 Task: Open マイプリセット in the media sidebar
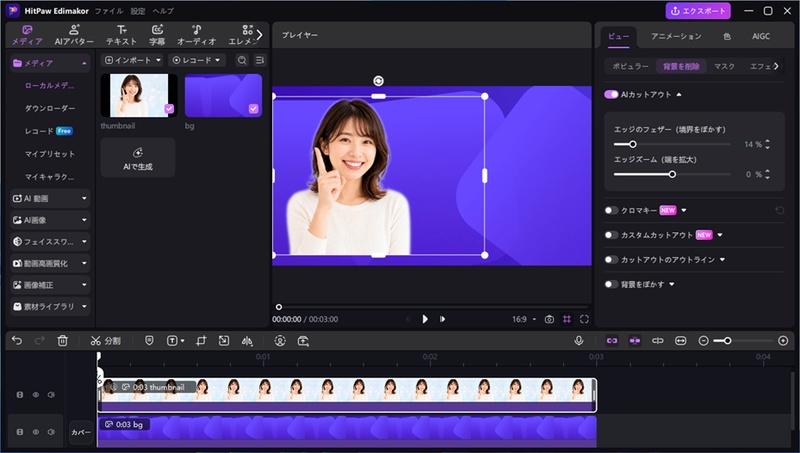click(50, 154)
